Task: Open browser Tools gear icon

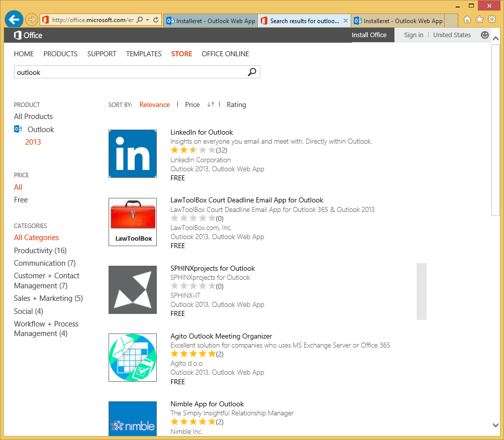Action: click(x=492, y=20)
